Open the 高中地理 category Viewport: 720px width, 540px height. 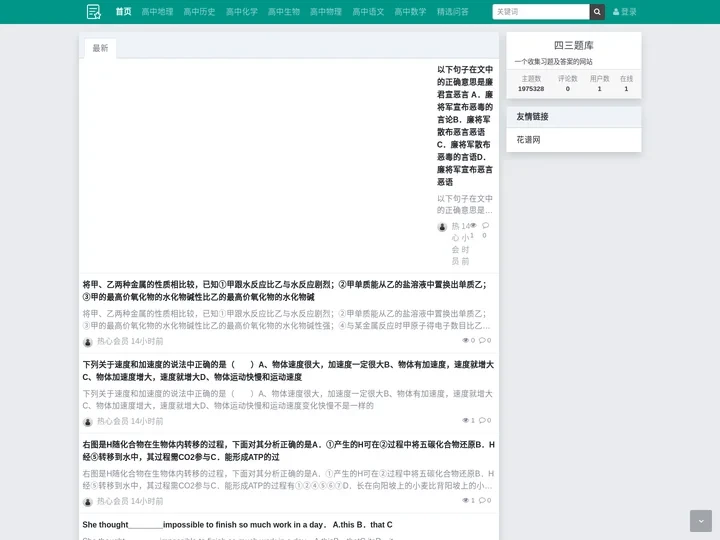tap(157, 12)
